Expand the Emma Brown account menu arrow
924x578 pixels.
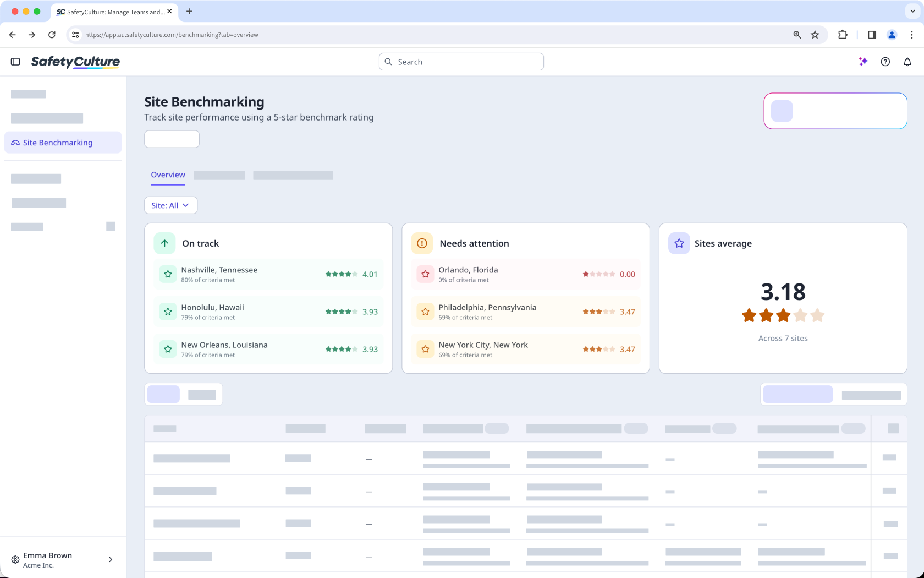111,560
